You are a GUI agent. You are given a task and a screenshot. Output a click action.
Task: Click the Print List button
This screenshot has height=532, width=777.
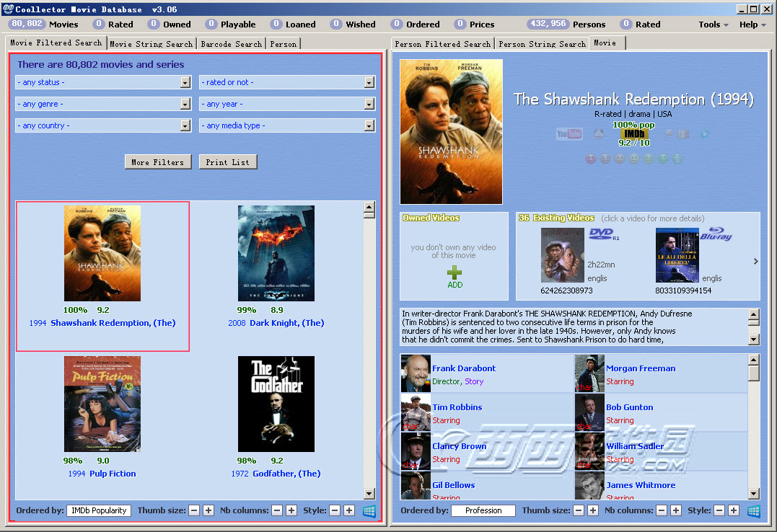click(x=227, y=162)
